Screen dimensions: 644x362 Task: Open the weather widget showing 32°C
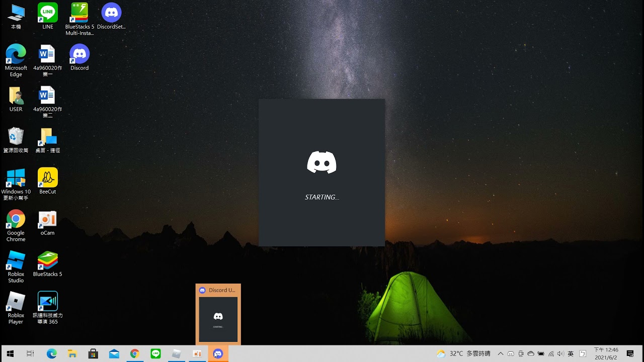pyautogui.click(x=463, y=354)
